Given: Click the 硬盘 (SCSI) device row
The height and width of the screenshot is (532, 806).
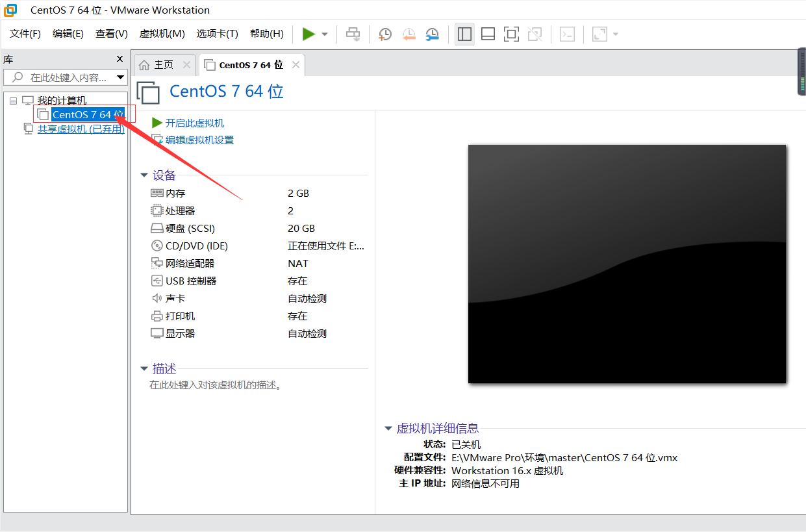Looking at the screenshot, I should pos(258,229).
